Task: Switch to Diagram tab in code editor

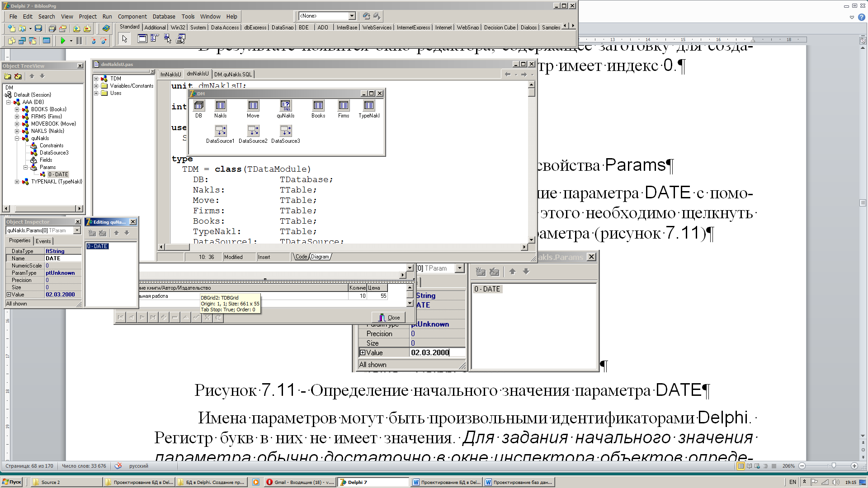Action: tap(320, 257)
